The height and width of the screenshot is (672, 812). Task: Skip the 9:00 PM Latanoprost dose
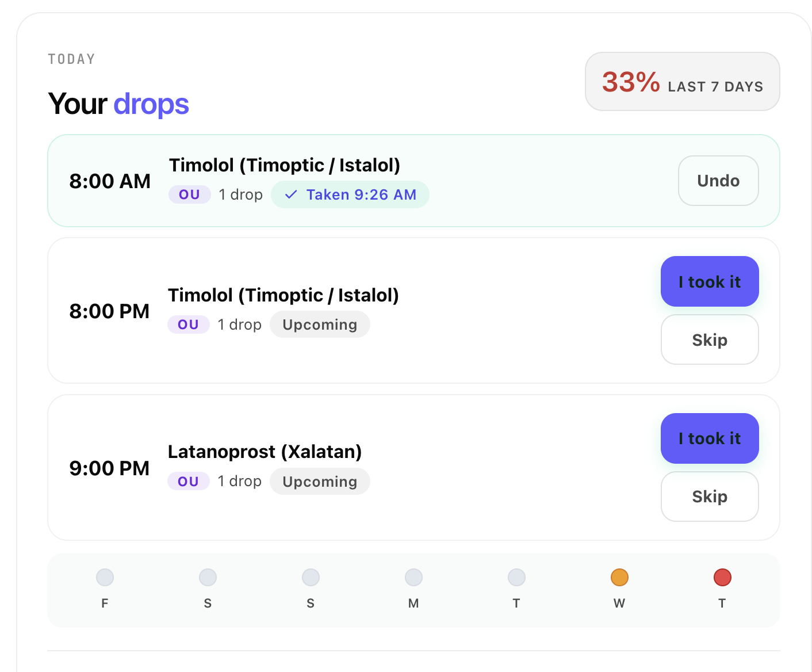click(710, 497)
